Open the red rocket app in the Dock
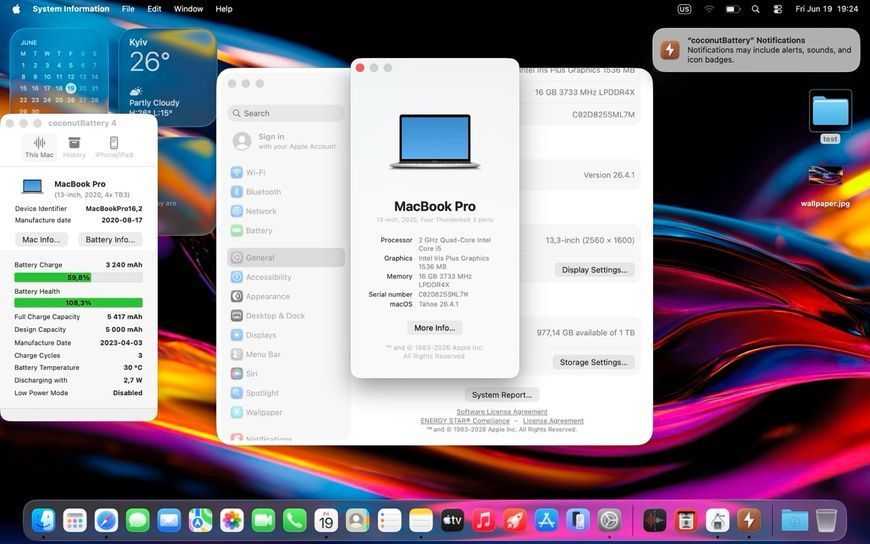This screenshot has width=870, height=544. (515, 521)
